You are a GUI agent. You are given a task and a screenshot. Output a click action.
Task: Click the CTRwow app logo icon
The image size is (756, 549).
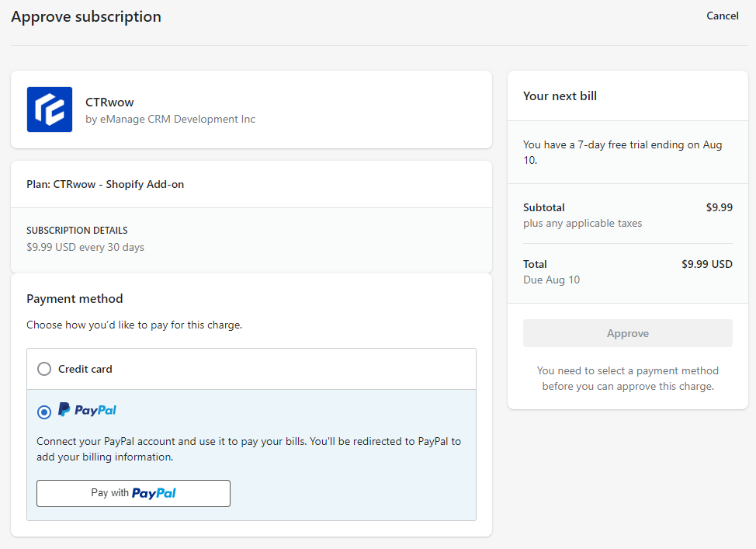click(x=50, y=109)
